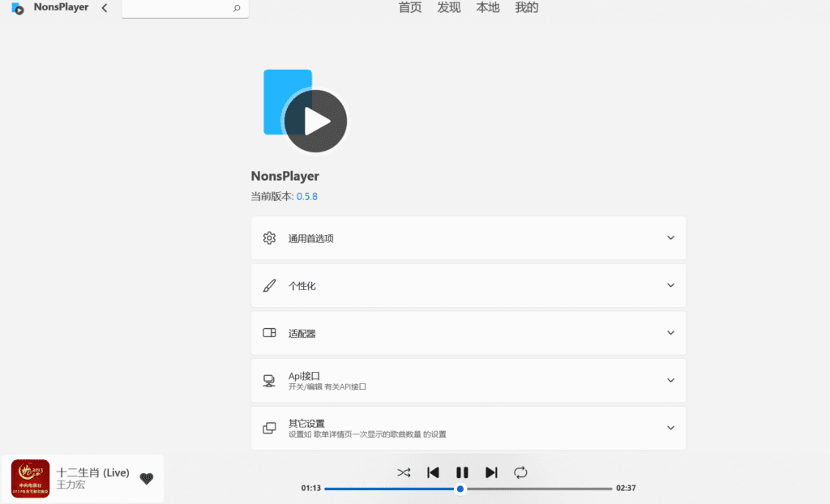The height and width of the screenshot is (504, 830).
Task: Click the playback progress slider thumb
Action: click(x=460, y=489)
